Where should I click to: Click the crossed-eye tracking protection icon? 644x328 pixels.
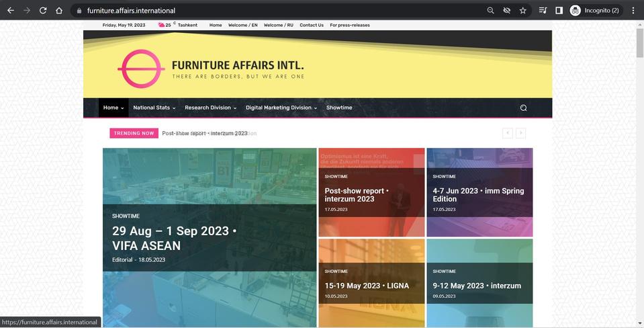point(506,11)
